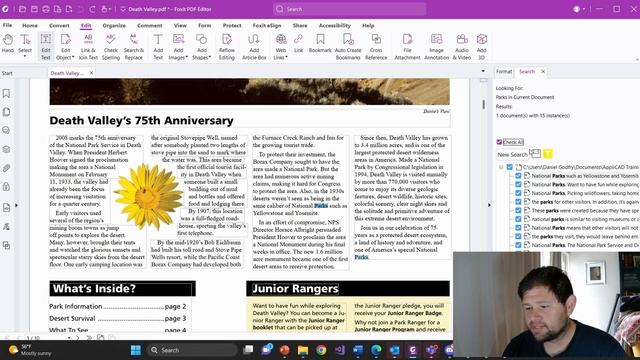Screen dimensions: 640x360
Task: Click the vertical document scrollbar thumb
Action: [x=484, y=104]
